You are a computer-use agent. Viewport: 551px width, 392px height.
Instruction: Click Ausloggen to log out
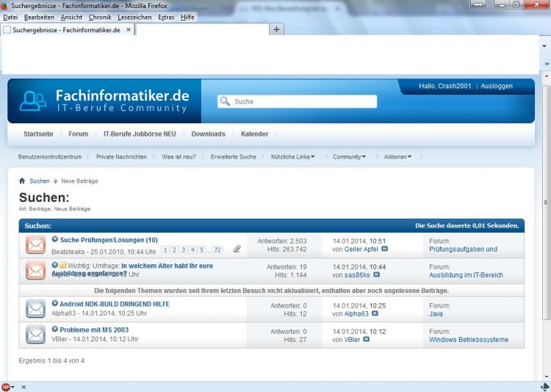497,86
